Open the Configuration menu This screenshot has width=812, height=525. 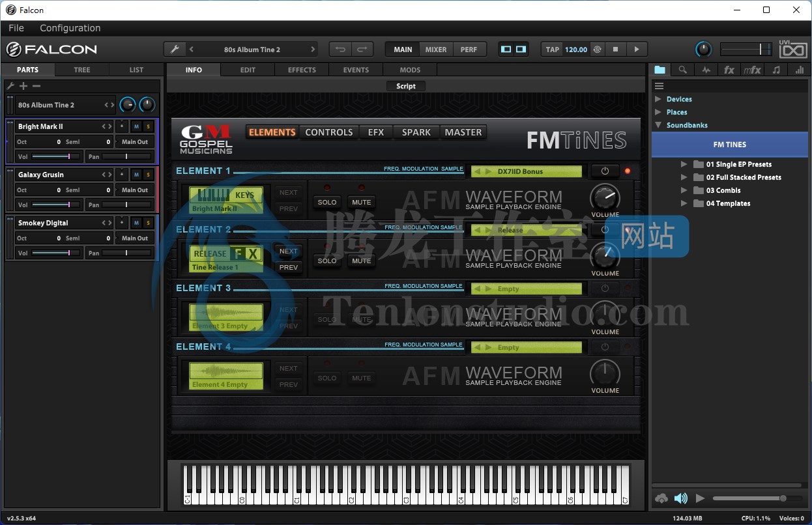70,28
